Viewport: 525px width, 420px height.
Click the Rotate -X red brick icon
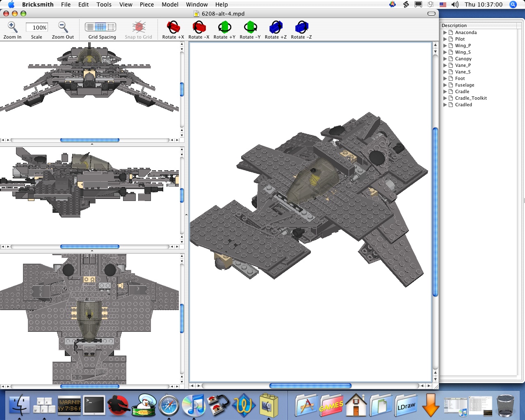tap(199, 27)
